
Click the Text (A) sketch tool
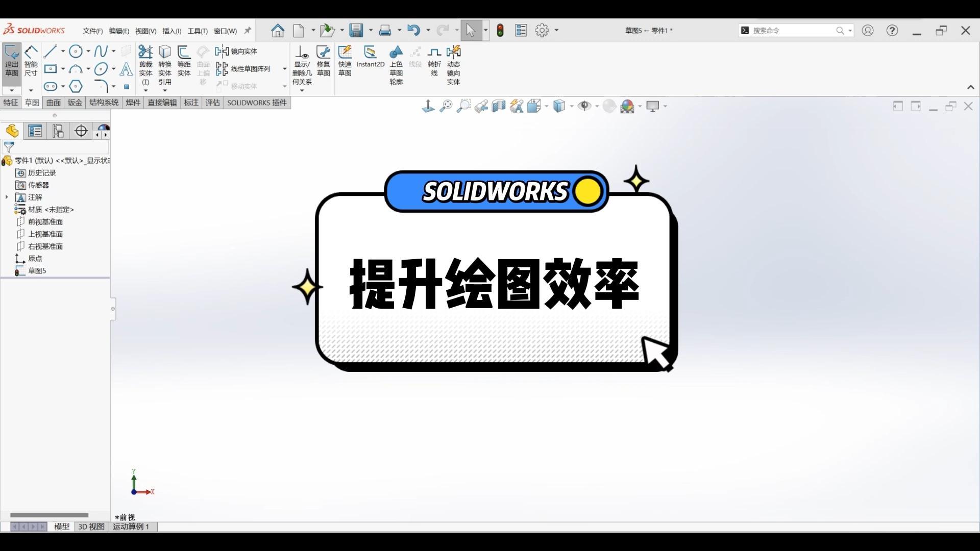click(x=126, y=69)
